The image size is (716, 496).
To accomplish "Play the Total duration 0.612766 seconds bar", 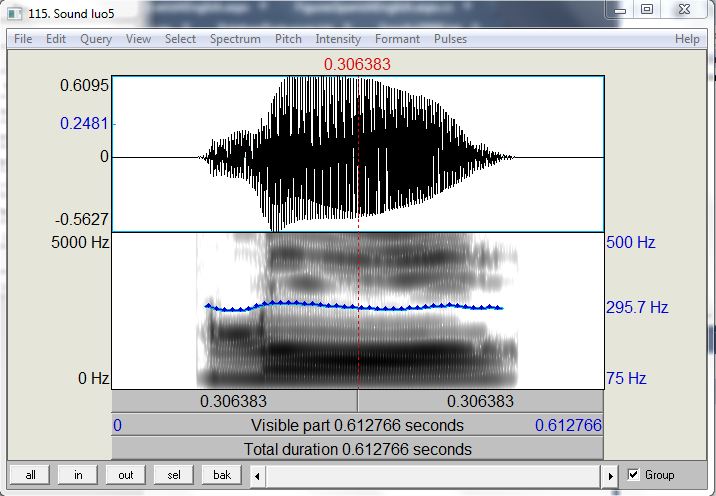I will click(x=358, y=449).
